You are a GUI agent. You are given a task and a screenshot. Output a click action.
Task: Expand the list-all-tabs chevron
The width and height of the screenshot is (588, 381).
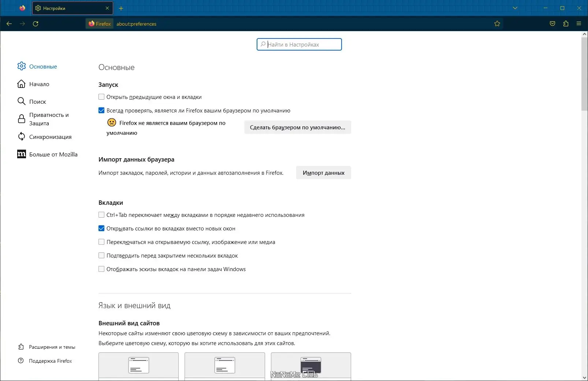[515, 8]
